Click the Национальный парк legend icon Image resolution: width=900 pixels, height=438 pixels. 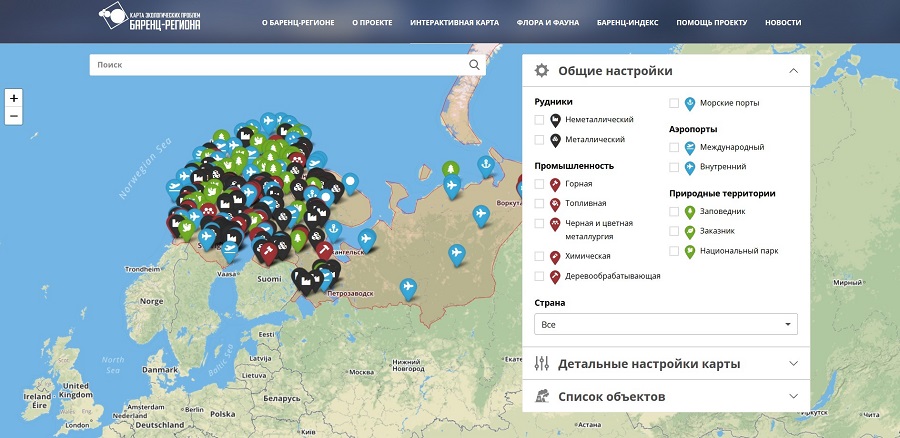click(690, 251)
